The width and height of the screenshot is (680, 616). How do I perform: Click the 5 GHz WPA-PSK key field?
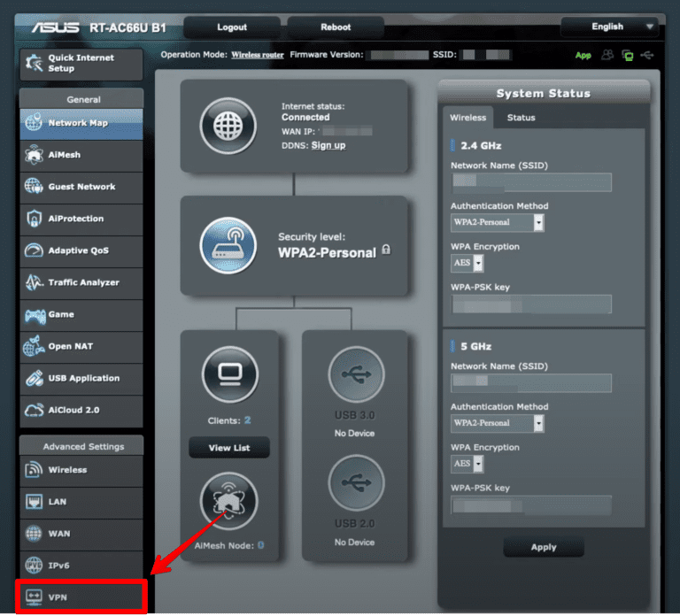coord(531,505)
